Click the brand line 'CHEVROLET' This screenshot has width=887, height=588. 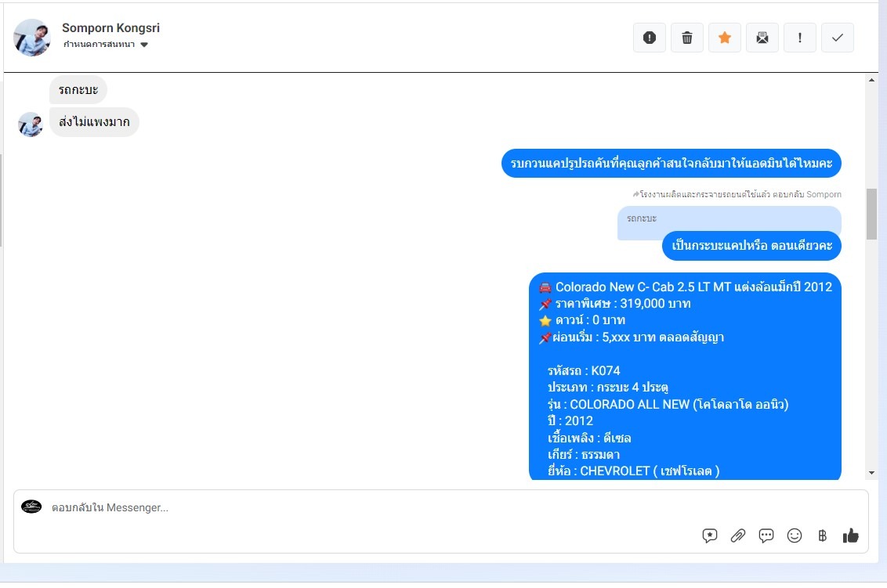(x=634, y=471)
